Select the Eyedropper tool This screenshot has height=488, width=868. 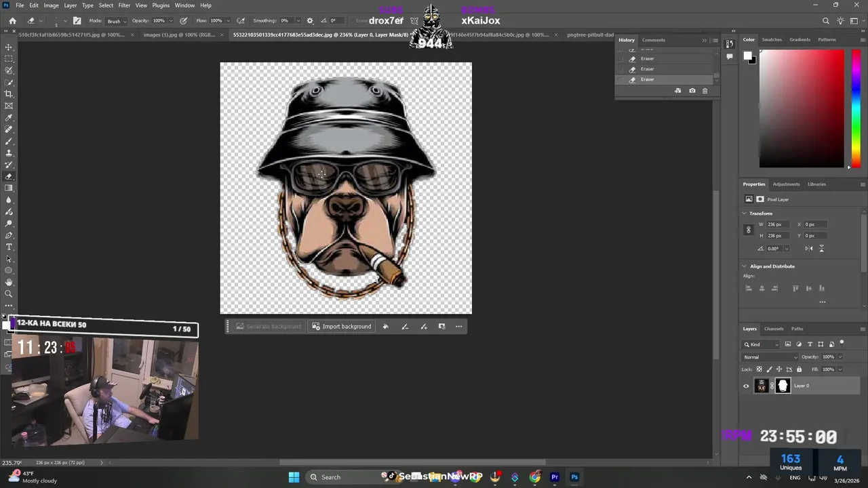pyautogui.click(x=9, y=118)
